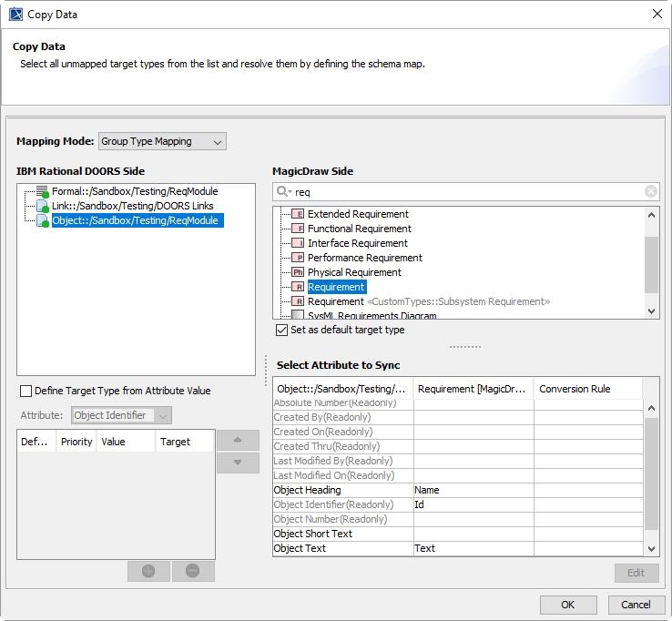Clear the search field with X icon
Image resolution: width=672 pixels, height=621 pixels.
(x=651, y=191)
